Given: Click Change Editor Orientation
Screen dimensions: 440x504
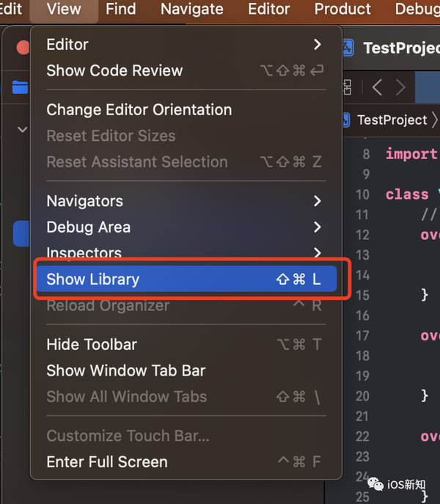Looking at the screenshot, I should (x=139, y=110).
